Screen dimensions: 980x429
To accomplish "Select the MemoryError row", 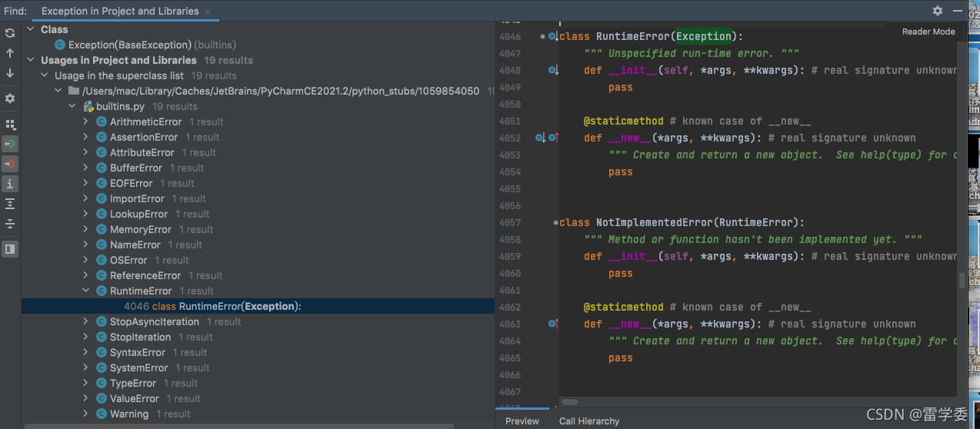I will tap(258, 229).
